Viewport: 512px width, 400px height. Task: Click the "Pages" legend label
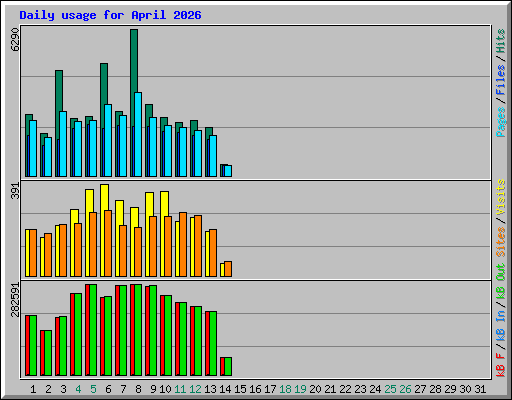[501, 122]
